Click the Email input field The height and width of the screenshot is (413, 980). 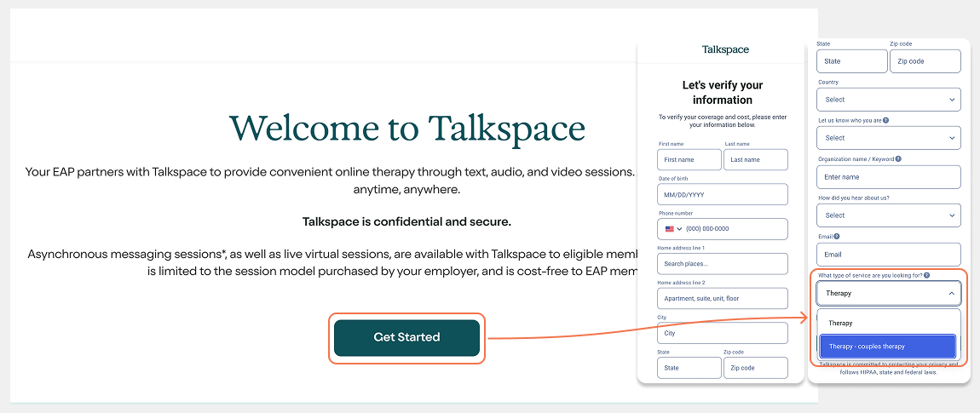888,254
